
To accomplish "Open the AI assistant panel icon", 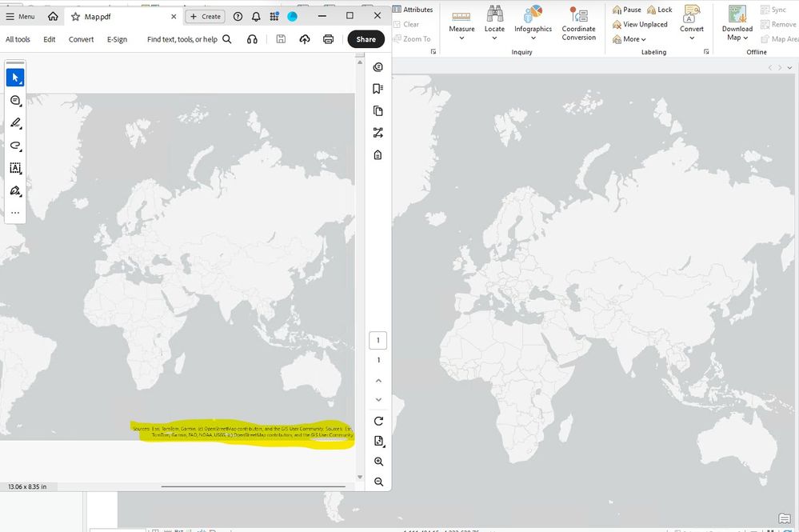I will click(378, 67).
